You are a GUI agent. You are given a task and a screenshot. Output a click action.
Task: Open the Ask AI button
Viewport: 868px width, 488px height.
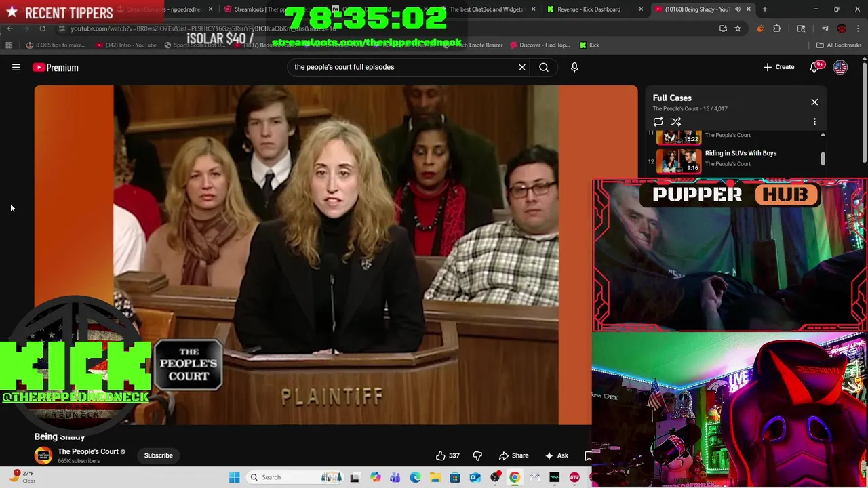click(556, 455)
